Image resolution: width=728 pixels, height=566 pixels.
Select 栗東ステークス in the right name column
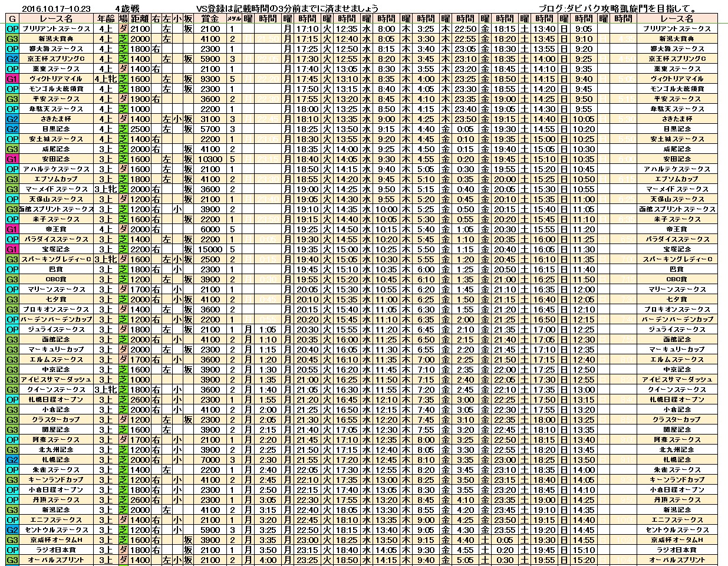(x=676, y=68)
